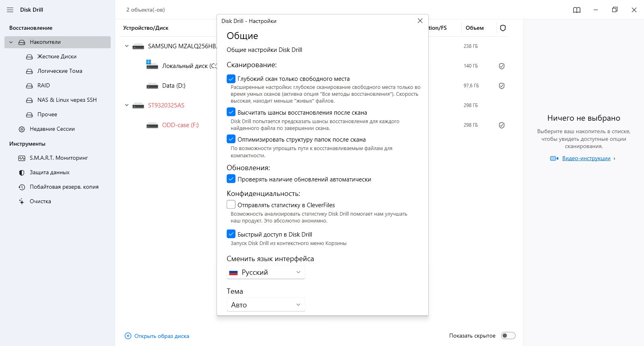Viewport: 644px width, 346px height.
Task: Open the Тема Авто dropdown
Action: click(x=266, y=305)
